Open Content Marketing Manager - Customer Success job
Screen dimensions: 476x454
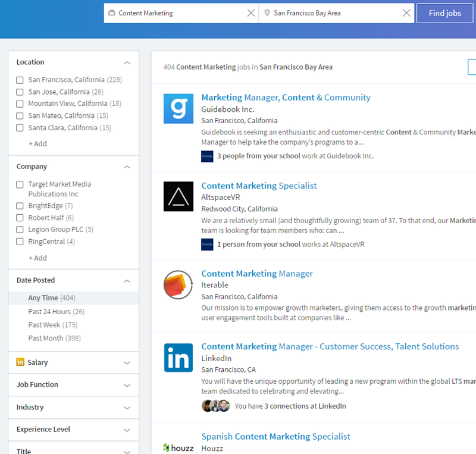pyautogui.click(x=330, y=346)
